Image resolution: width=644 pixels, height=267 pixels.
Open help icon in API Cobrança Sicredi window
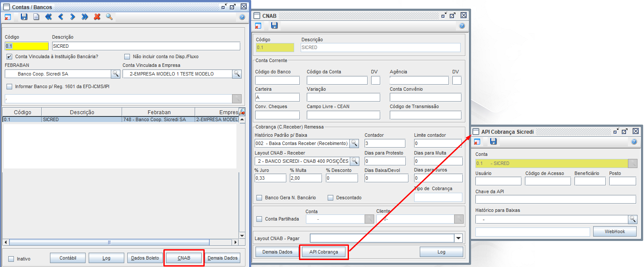634,142
